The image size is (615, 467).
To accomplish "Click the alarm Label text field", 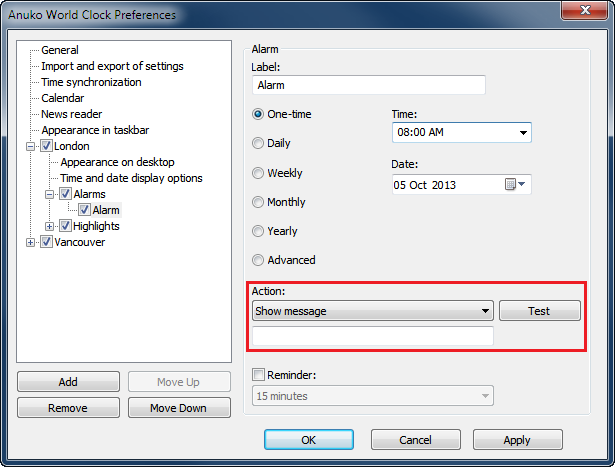I will 368,86.
